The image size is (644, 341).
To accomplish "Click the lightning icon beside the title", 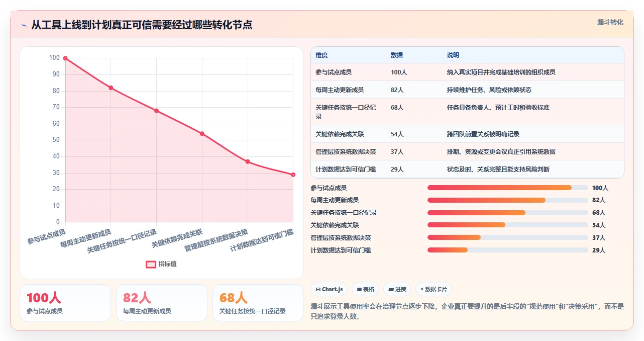I will point(24,25).
